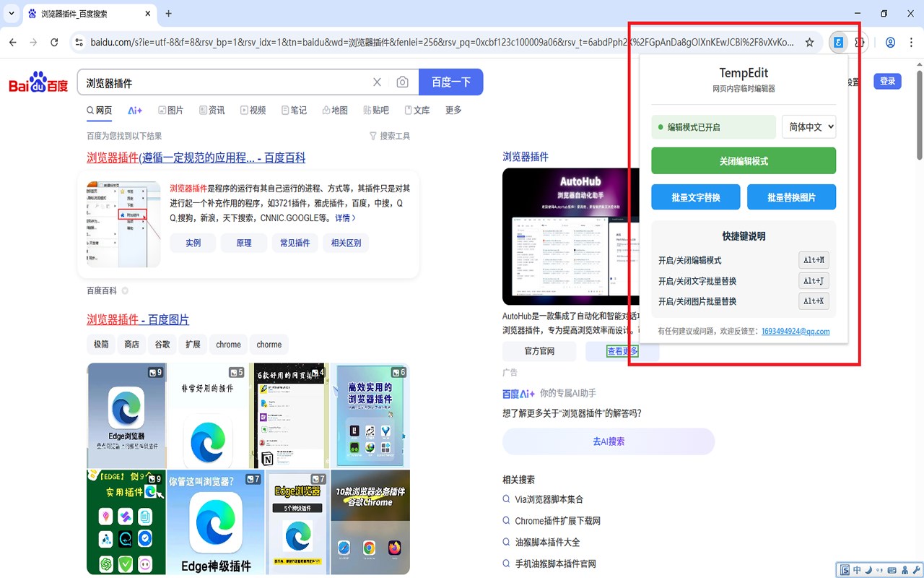Click the Baidu logo

point(38,82)
